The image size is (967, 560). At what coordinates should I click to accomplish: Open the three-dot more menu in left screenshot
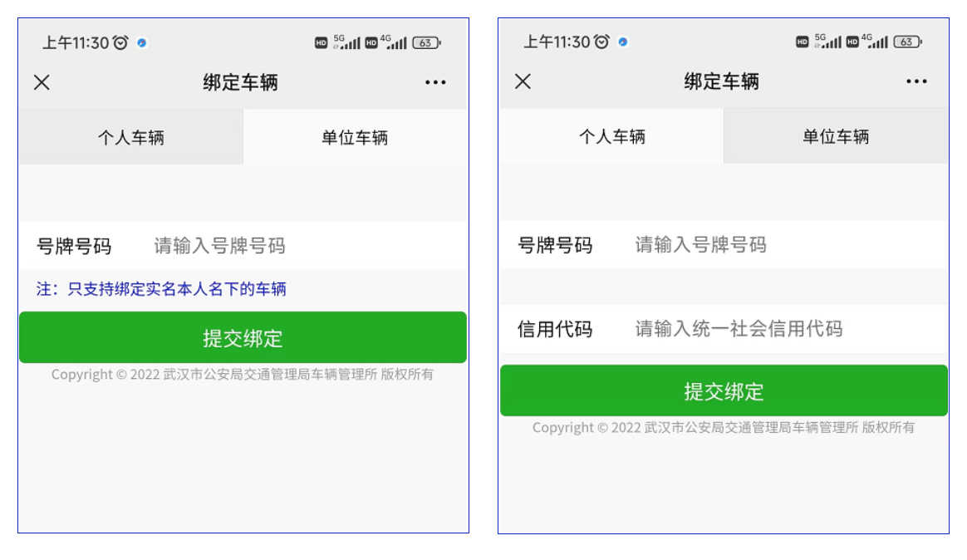tap(435, 82)
